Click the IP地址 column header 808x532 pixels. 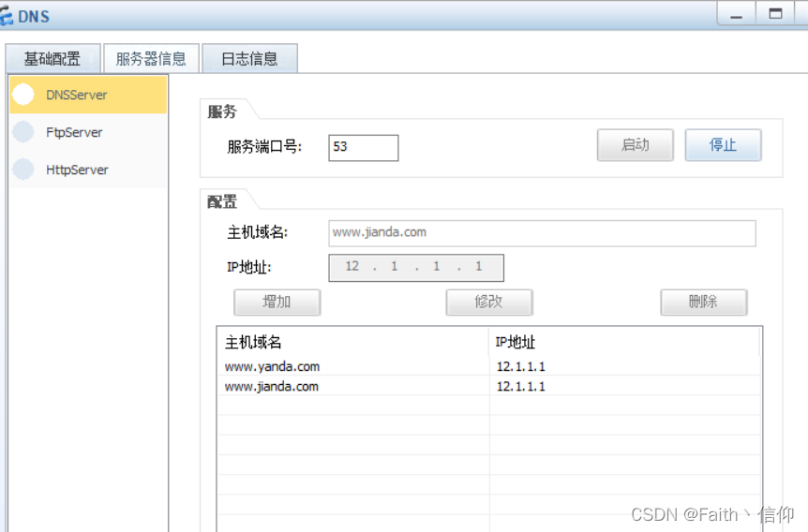624,342
